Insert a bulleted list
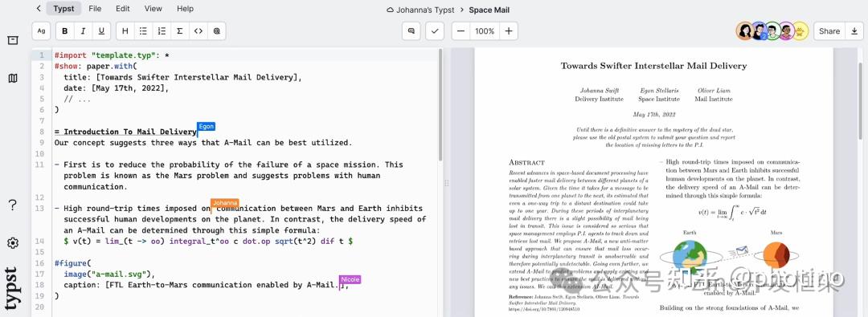868x317 pixels. [x=143, y=31]
